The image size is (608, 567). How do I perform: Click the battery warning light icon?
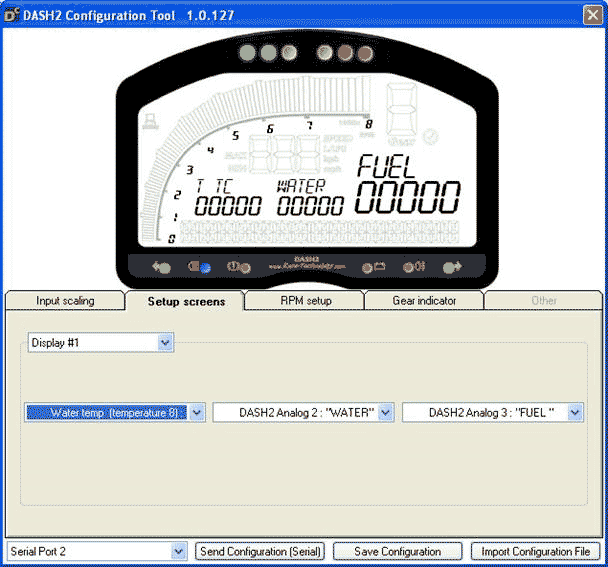[x=378, y=267]
